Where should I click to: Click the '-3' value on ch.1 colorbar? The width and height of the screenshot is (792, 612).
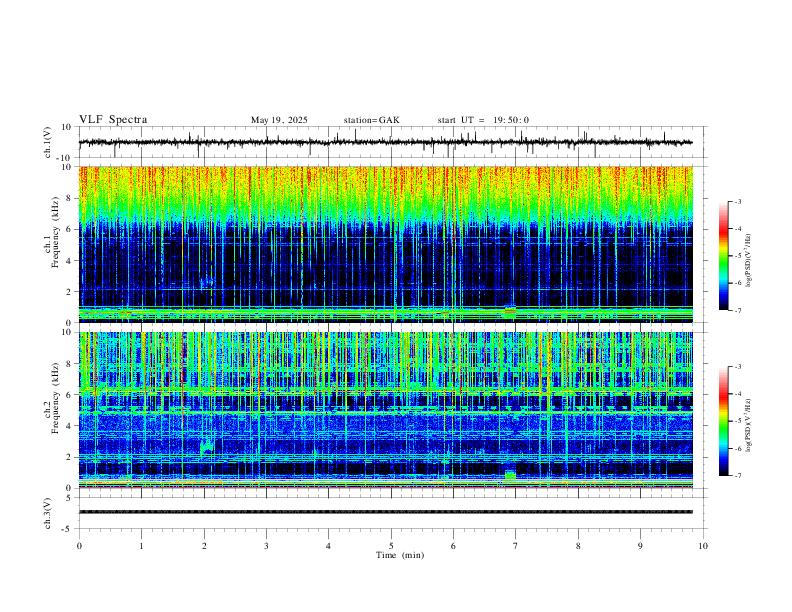coord(737,201)
